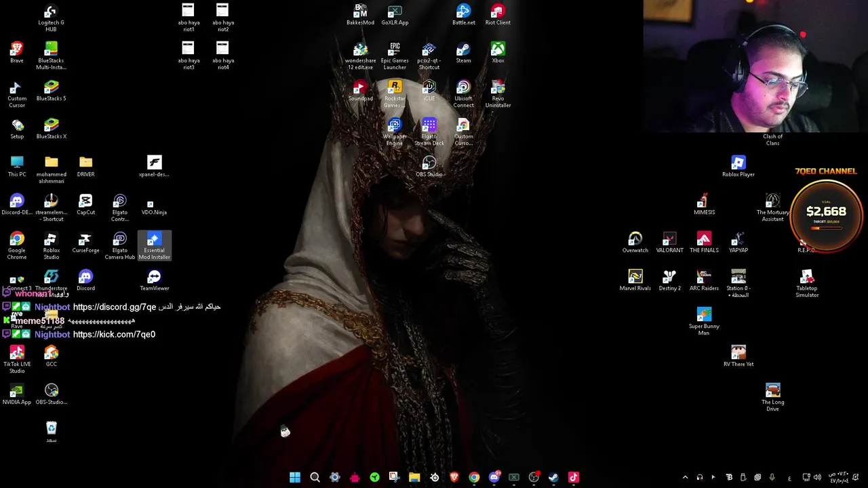Select RV There Yet desktop icon
The height and width of the screenshot is (488, 868).
(738, 357)
